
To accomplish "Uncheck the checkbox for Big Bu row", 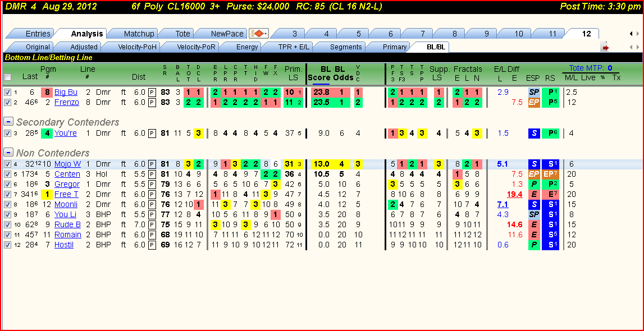I will 7,92.
